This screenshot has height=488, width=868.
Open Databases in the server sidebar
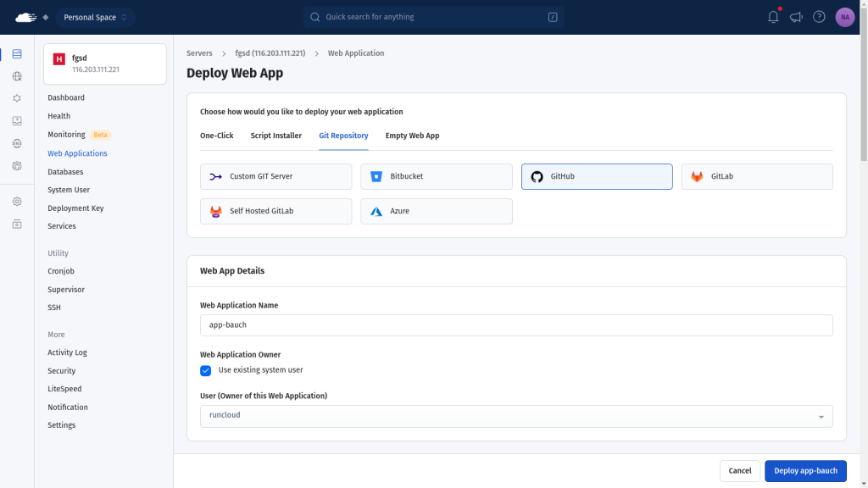[65, 172]
